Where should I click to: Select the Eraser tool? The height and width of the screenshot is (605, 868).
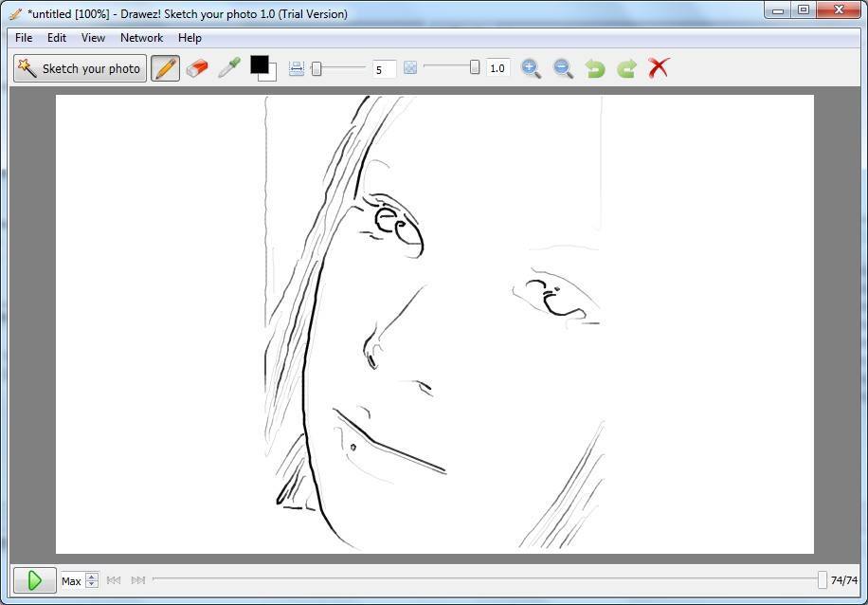(x=197, y=68)
